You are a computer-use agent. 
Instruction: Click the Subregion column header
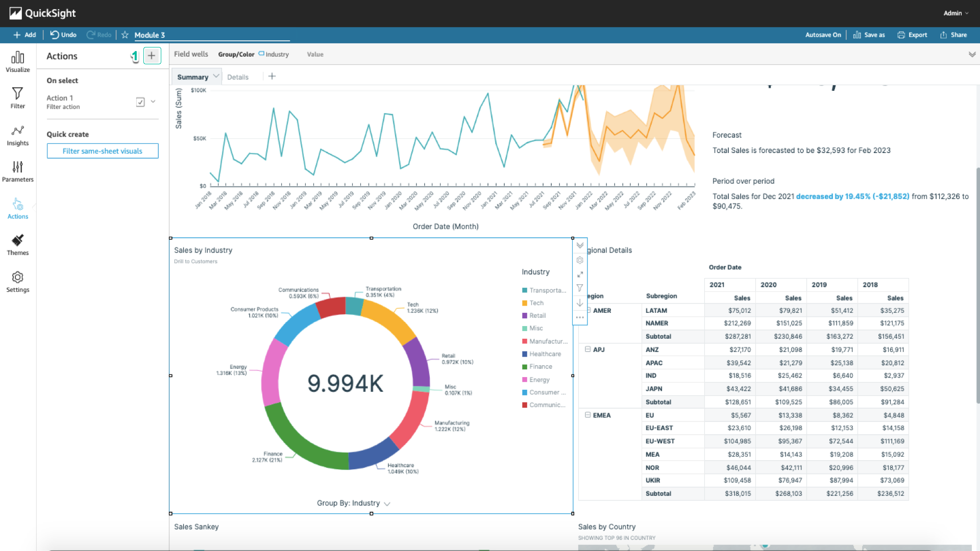point(661,296)
